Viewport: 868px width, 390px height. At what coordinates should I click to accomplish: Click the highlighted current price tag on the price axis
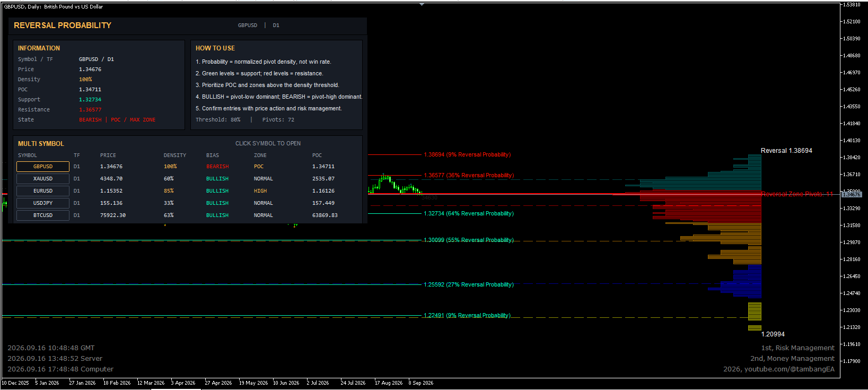(852, 195)
